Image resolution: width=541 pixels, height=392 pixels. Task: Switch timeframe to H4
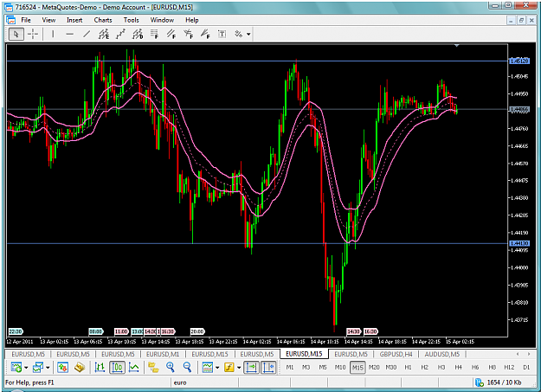[x=458, y=367]
